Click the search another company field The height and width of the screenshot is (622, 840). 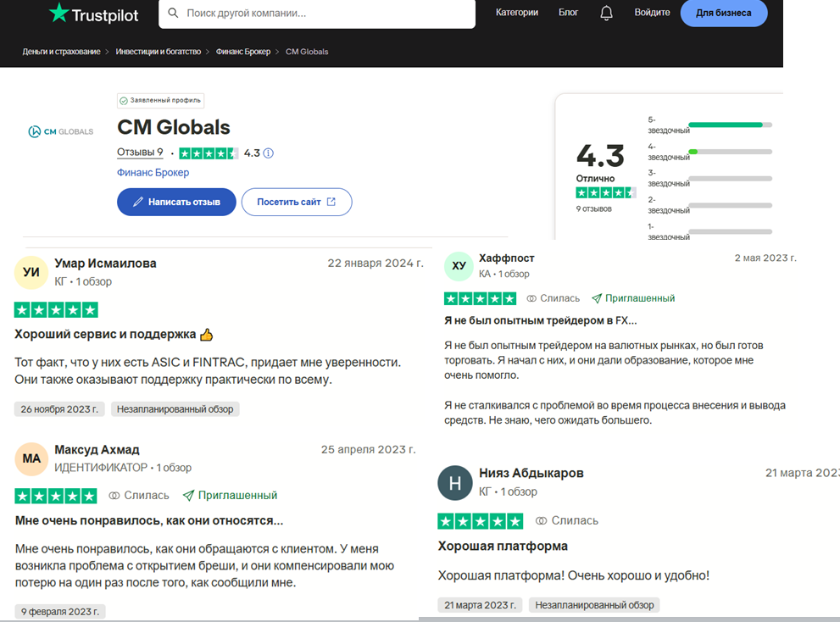(x=326, y=14)
